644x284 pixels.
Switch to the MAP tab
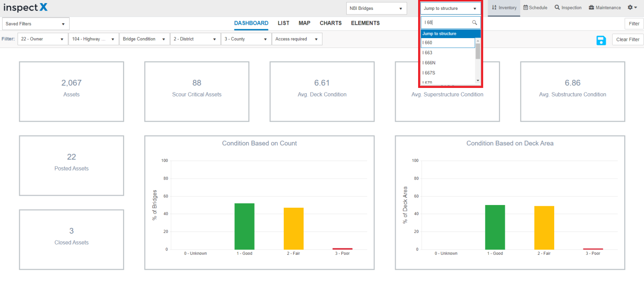(x=304, y=23)
